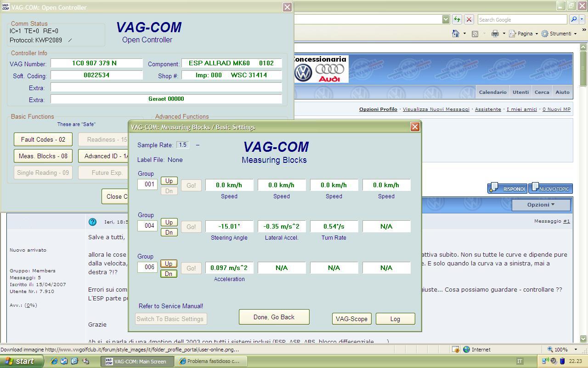Screen dimensions: 588x368
Task: Click the I miei amici link
Action: coord(522,109)
